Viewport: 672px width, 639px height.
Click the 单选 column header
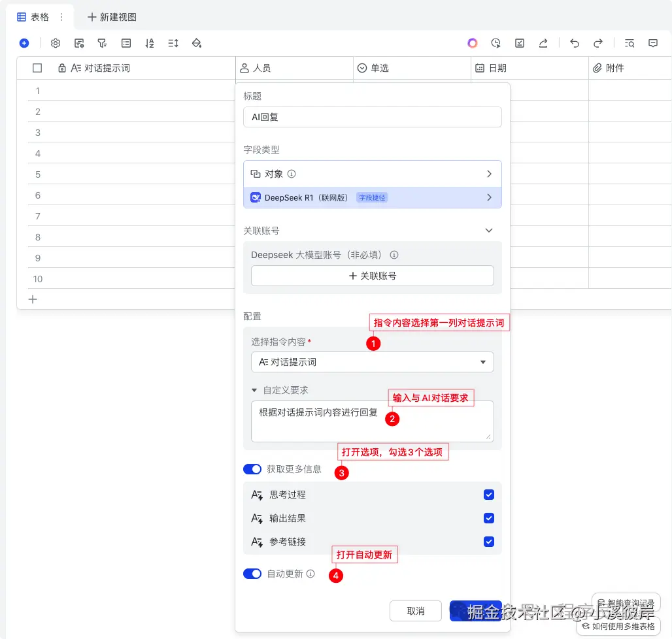coord(412,68)
